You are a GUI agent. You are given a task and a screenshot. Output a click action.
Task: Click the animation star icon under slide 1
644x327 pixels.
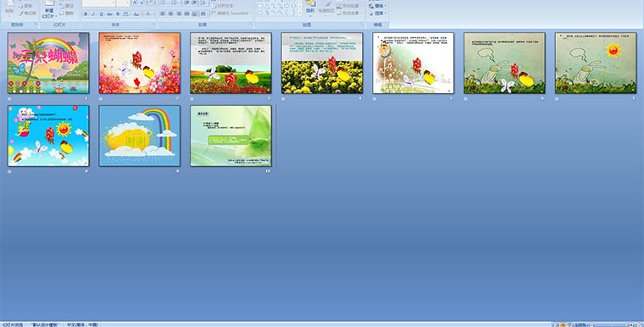(10, 98)
